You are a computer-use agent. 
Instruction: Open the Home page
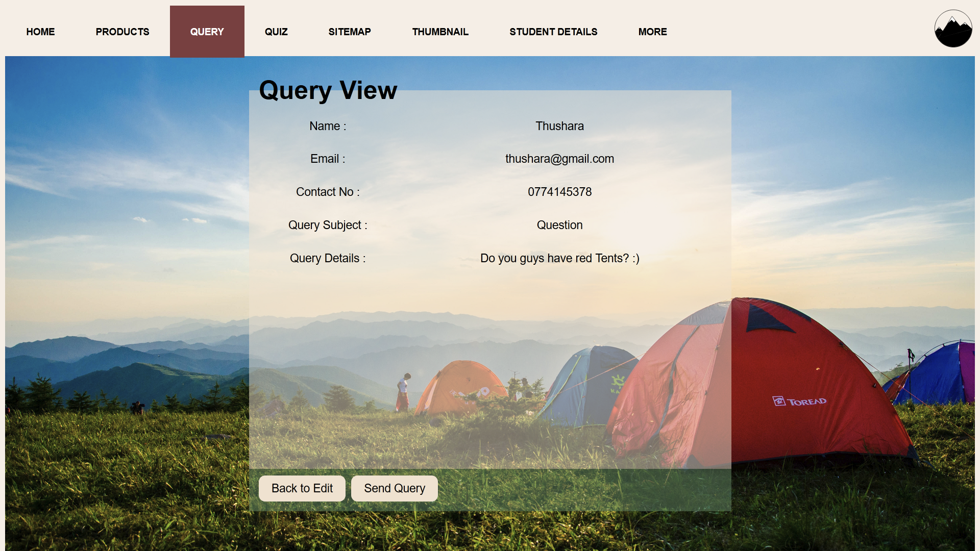click(40, 32)
